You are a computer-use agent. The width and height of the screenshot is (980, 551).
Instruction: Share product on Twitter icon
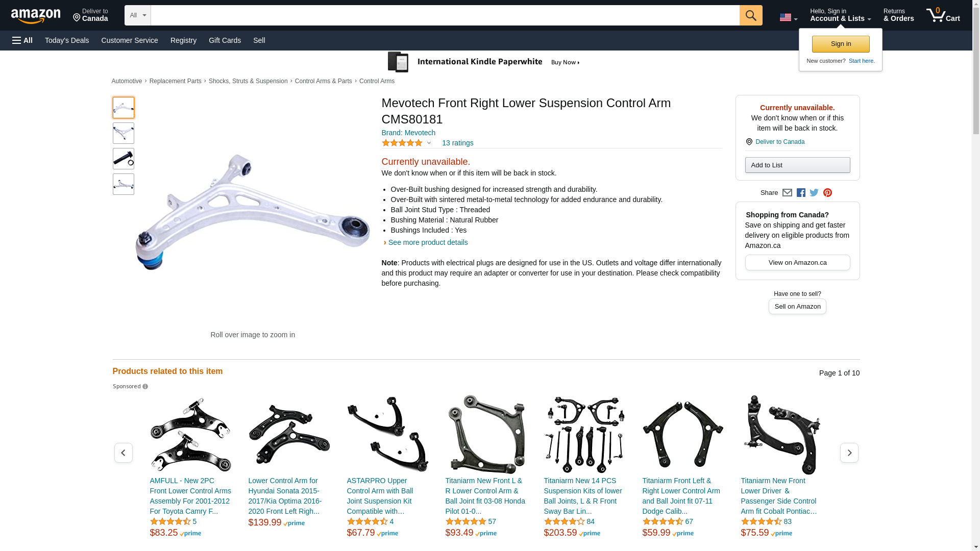(x=814, y=193)
